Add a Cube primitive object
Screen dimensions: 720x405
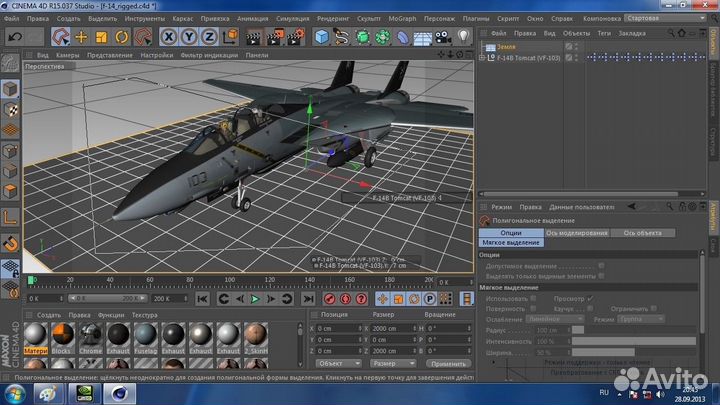[322, 37]
